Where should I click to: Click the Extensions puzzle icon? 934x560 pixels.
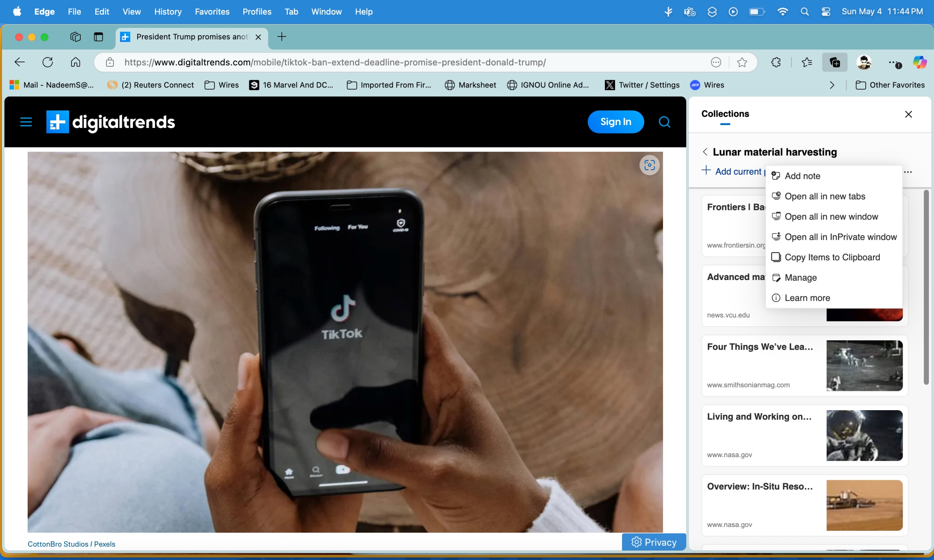click(775, 62)
